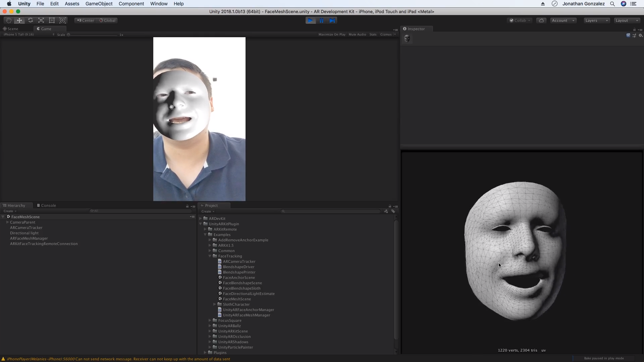Click the Step frame button
Viewport: 644px width, 362px height.
pos(332,20)
